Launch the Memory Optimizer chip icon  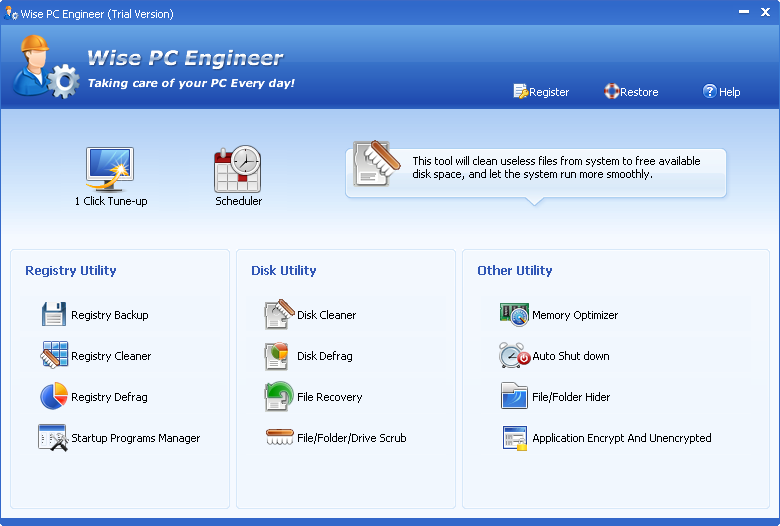(x=514, y=315)
